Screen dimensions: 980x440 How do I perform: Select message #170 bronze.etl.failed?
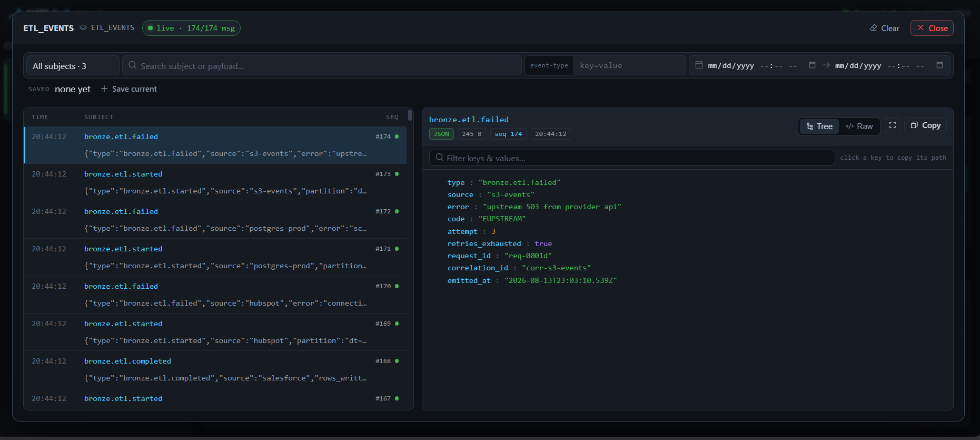215,295
